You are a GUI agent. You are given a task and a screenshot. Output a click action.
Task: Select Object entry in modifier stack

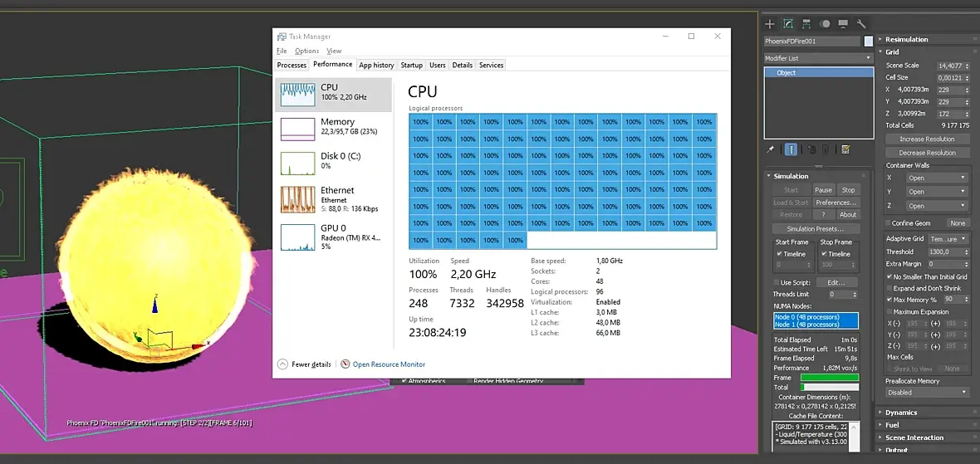(818, 72)
